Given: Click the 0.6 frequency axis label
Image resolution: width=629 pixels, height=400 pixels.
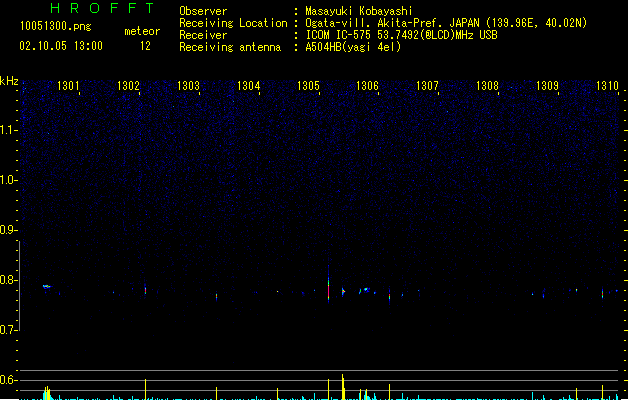Looking at the screenshot, I should [x=8, y=380].
